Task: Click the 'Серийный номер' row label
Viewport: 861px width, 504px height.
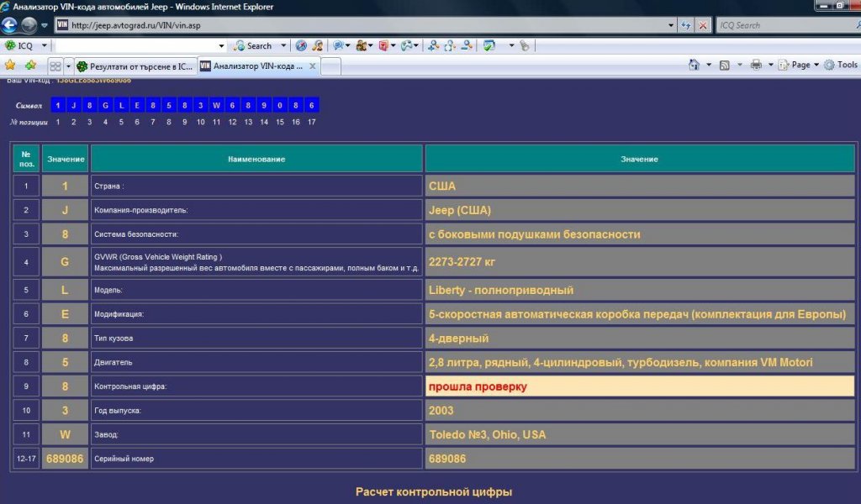Action: [x=124, y=459]
